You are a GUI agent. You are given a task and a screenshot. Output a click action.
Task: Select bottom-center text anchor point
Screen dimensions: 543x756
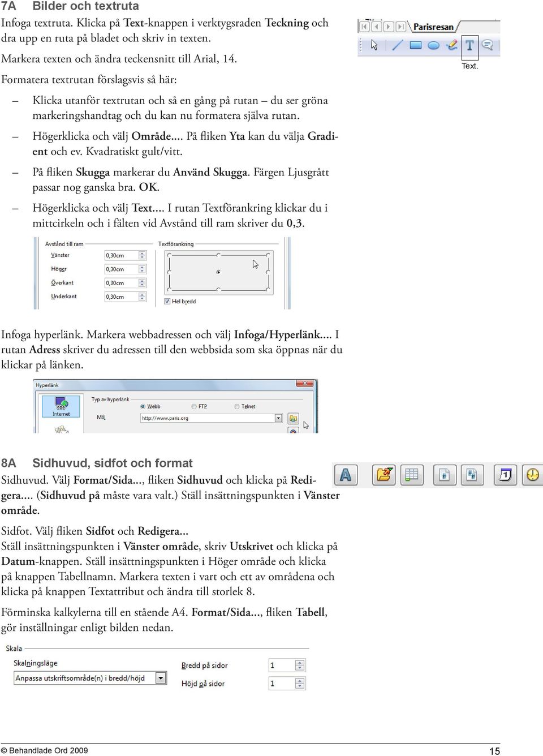(218, 290)
